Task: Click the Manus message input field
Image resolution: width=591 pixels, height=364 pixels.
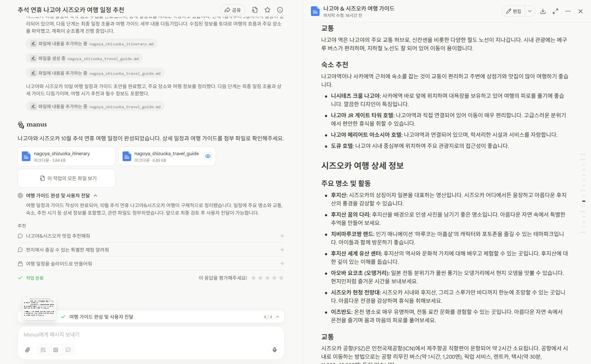Action: pos(150,335)
